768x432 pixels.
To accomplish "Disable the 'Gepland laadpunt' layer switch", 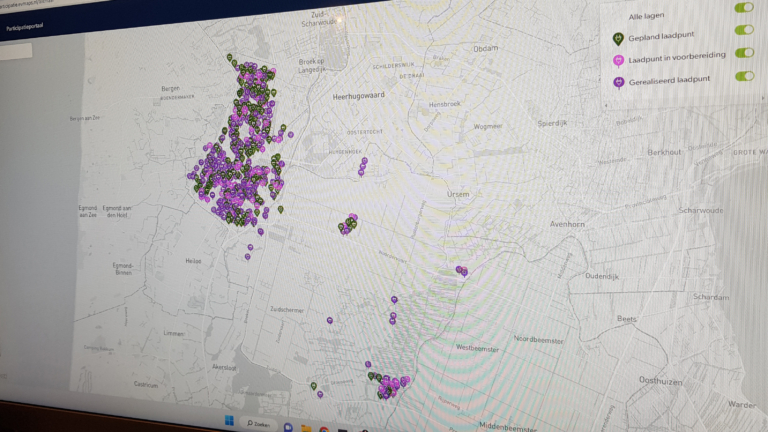I will pyautogui.click(x=744, y=30).
